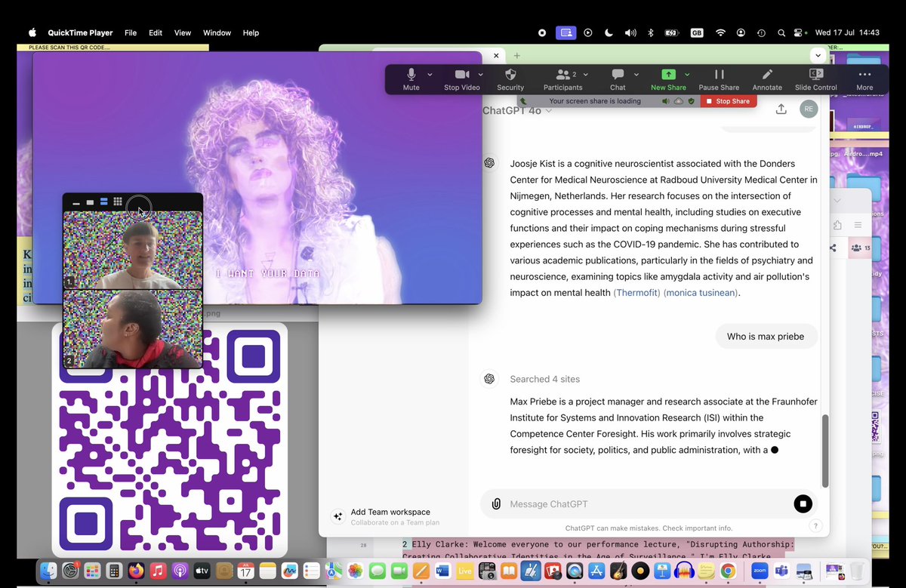Click the green encryption shield in share bar
This screenshot has width=906, height=588.
point(691,101)
